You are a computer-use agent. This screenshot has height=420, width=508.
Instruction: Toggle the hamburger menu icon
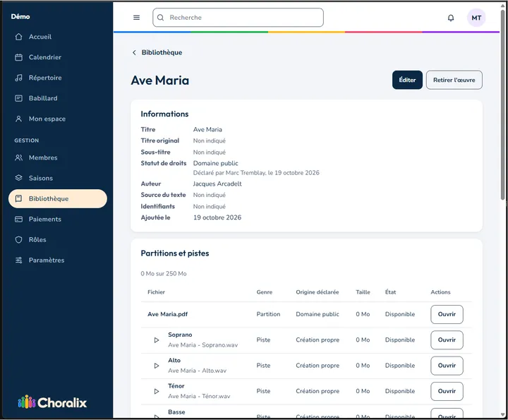pos(137,18)
